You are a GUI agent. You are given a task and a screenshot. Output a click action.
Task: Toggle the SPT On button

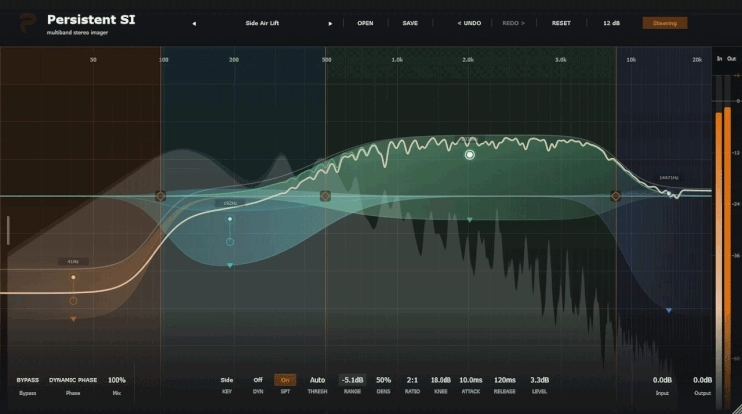pyautogui.click(x=285, y=380)
